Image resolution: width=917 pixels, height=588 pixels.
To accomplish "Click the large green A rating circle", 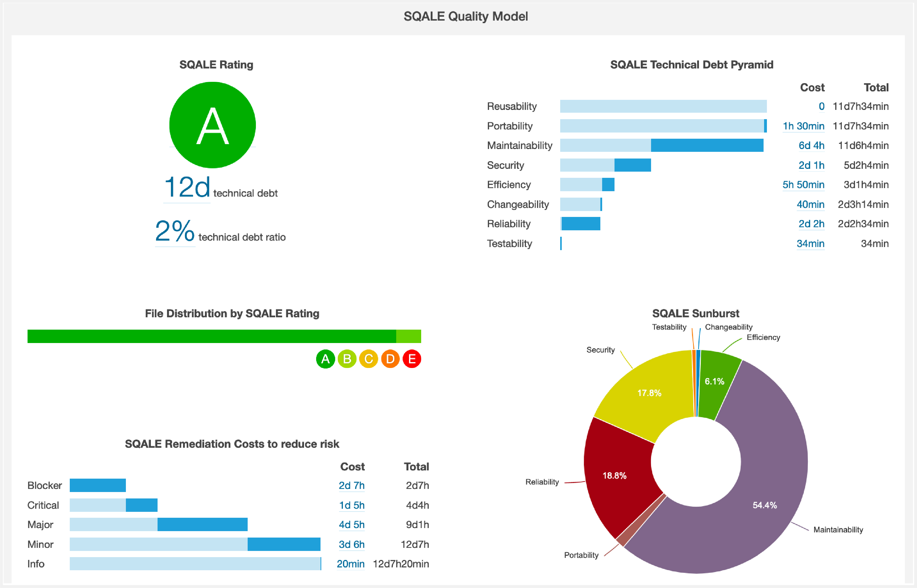I will click(x=212, y=125).
